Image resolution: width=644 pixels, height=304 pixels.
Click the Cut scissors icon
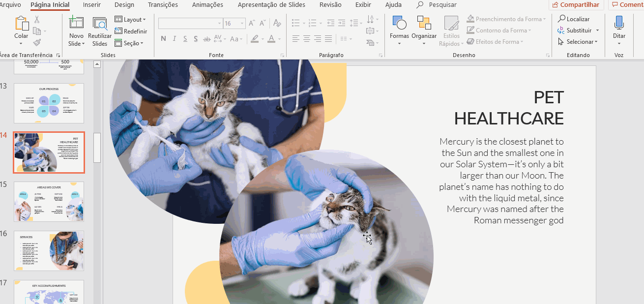[37, 20]
